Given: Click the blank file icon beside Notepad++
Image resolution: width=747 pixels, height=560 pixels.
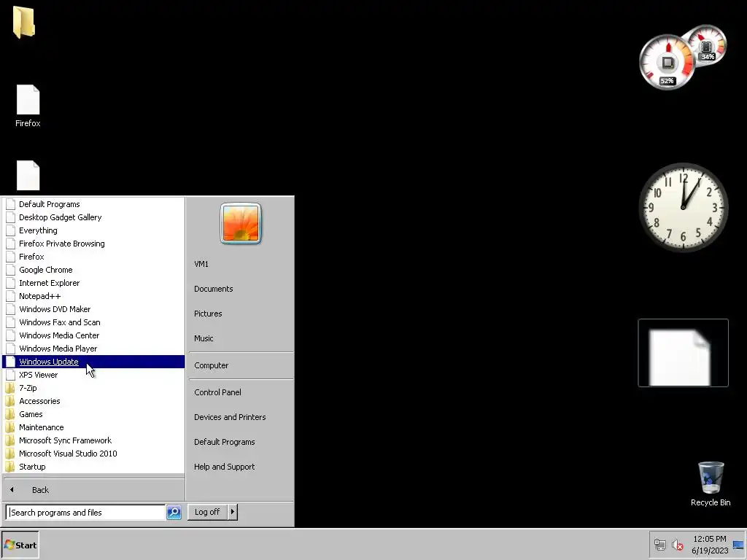Looking at the screenshot, I should pyautogui.click(x=10, y=296).
